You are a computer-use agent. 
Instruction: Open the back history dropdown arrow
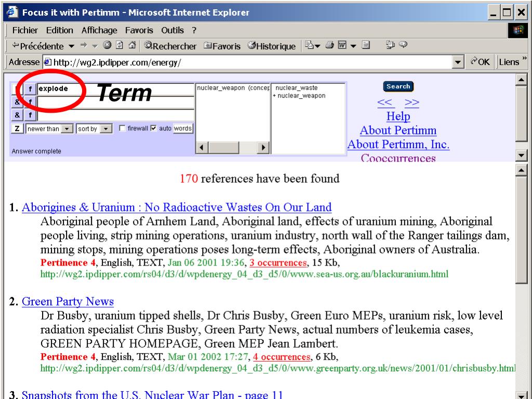coord(71,46)
